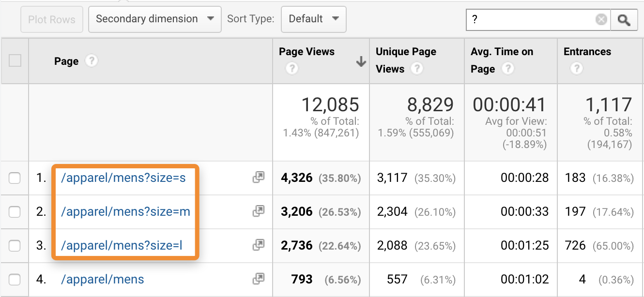Image resolution: width=644 pixels, height=297 pixels.
Task: Open the Secondary dimension dropdown
Action: click(x=154, y=19)
